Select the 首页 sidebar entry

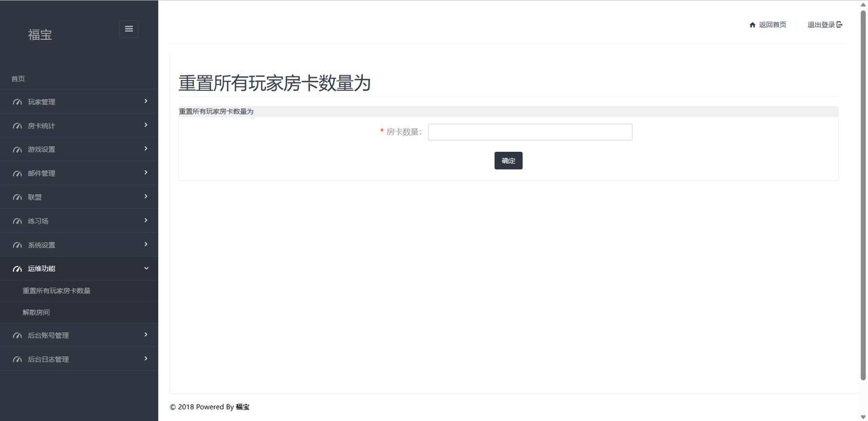point(18,79)
